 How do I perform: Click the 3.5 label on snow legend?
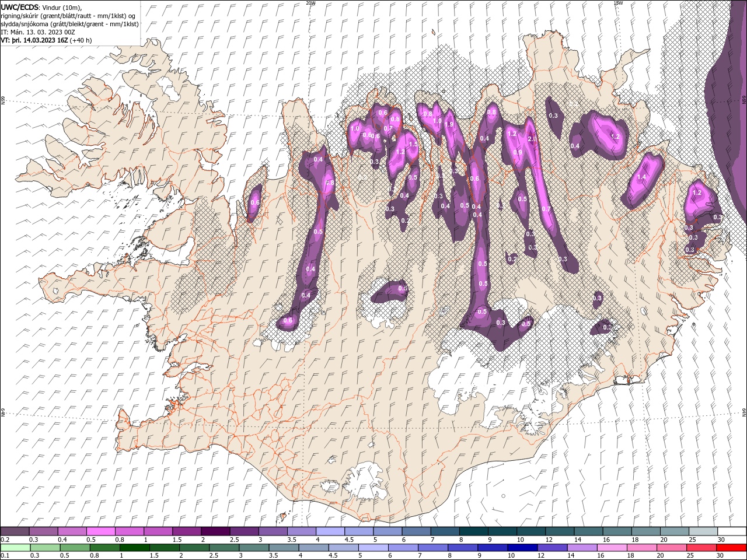(292, 540)
